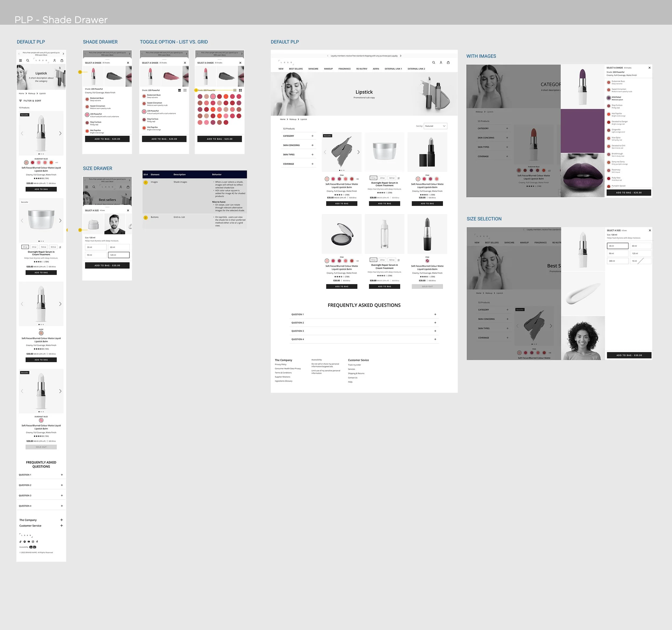Open the Sort by Featured dropdown
Screen dimensions: 672x630
pos(436,126)
